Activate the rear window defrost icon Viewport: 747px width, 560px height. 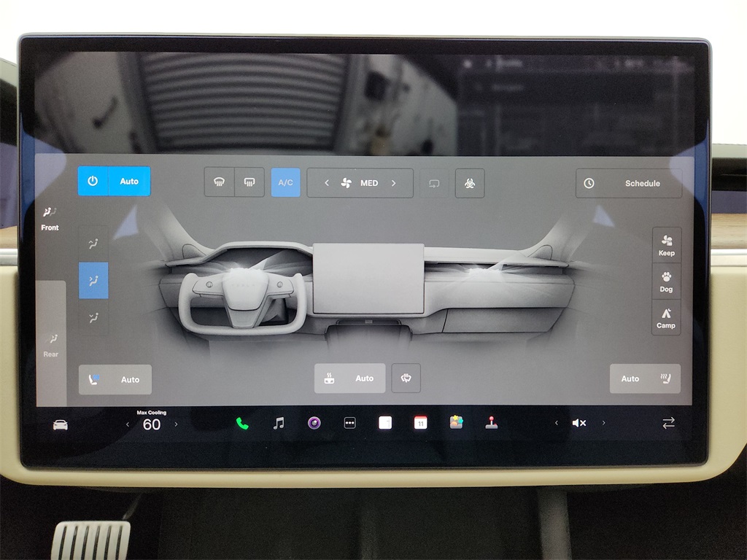click(249, 182)
